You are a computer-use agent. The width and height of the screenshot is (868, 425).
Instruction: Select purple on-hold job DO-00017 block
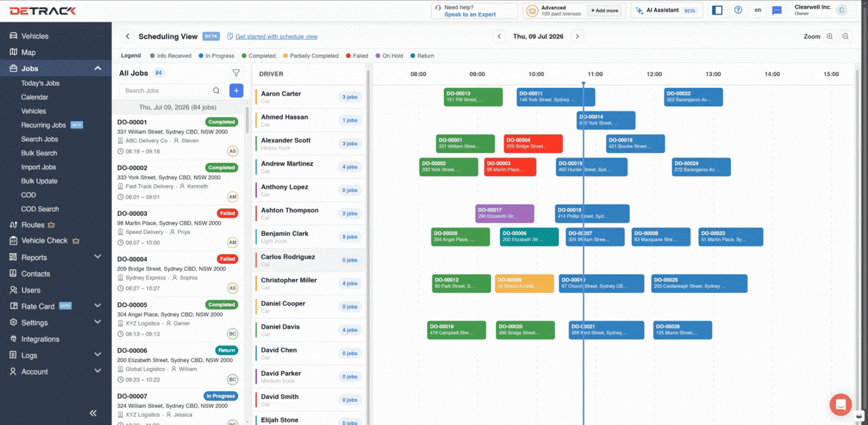tap(505, 214)
